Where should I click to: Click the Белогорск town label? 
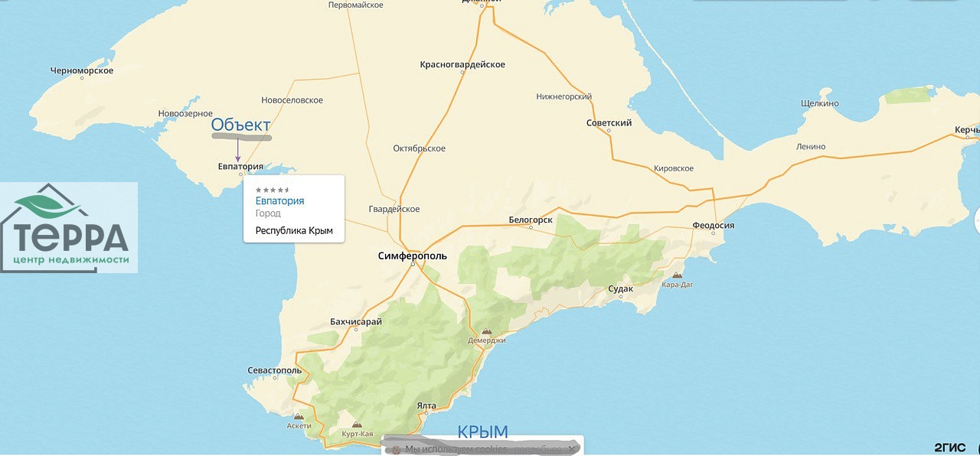(x=531, y=220)
